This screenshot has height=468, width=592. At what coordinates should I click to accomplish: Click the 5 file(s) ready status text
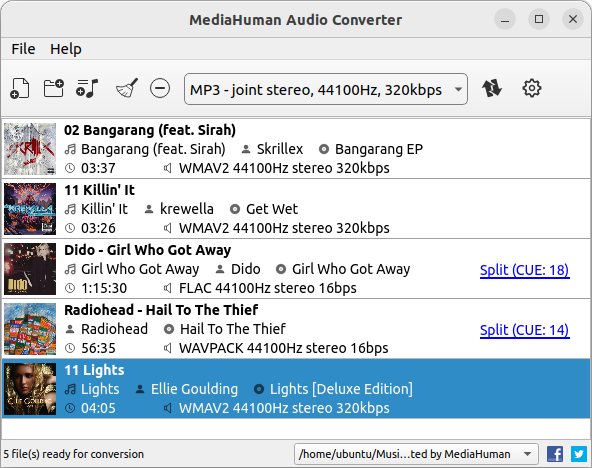pos(74,454)
